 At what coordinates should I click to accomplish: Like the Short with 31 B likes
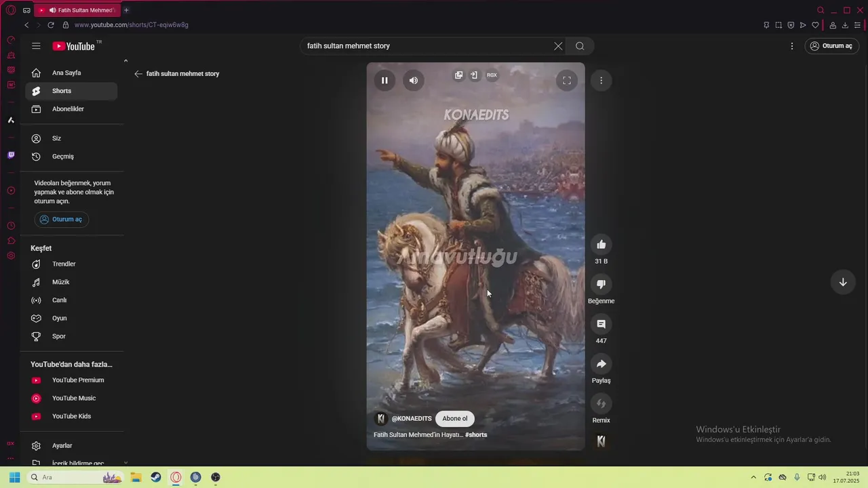click(601, 244)
